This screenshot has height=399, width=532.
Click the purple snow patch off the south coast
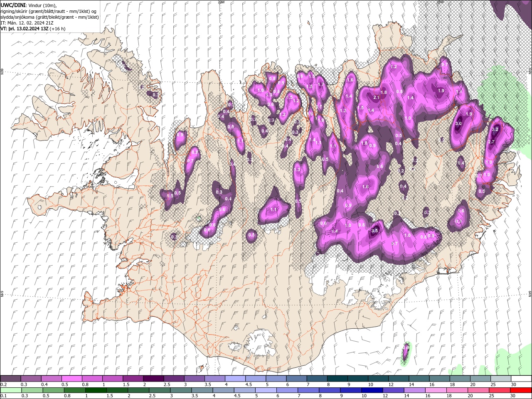tap(405, 352)
